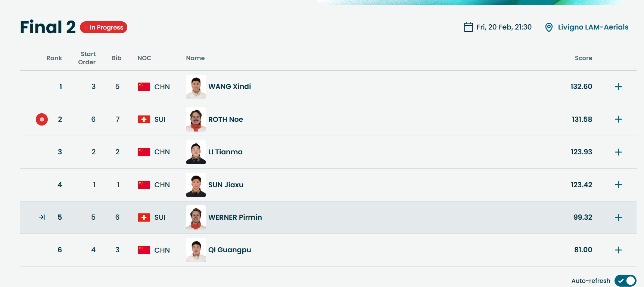Click QI Guangpu athlete portrait
The height and width of the screenshot is (287, 644).
[196, 250]
